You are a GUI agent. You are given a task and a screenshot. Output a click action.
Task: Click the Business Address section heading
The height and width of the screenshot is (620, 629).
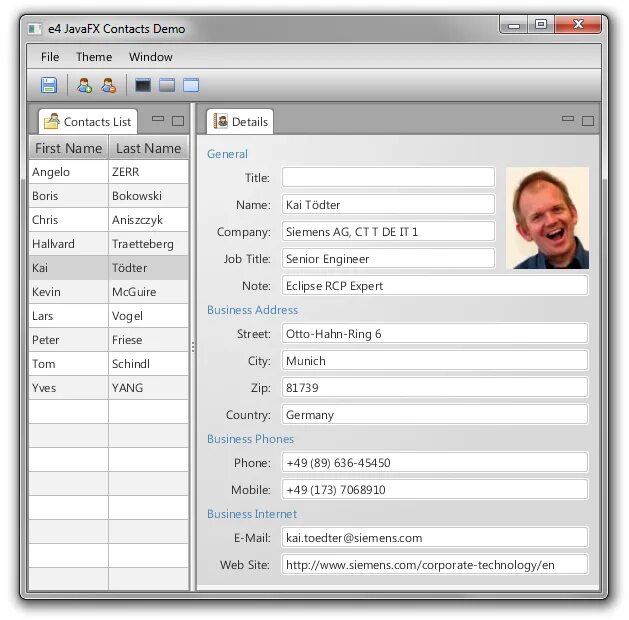252,310
